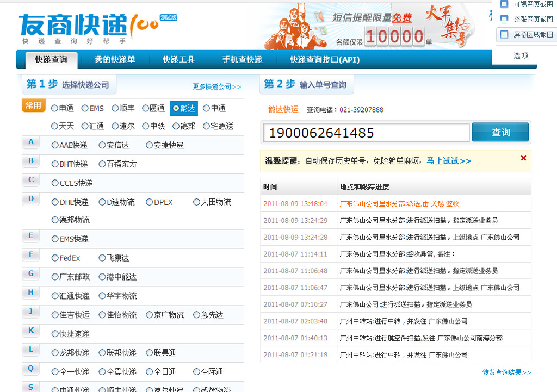
Task: Click letter J index in courier sidebar
Action: point(31,312)
